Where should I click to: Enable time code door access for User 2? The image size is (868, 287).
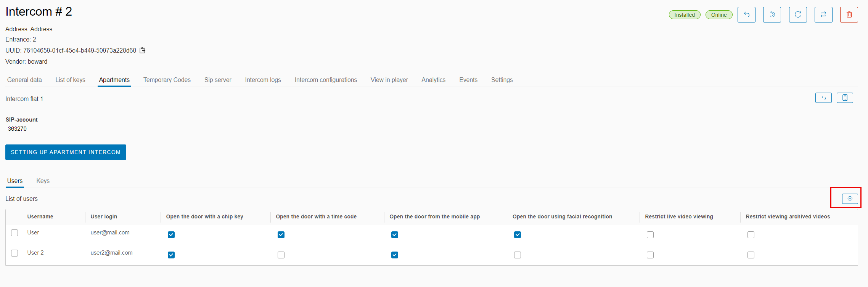[x=281, y=255]
